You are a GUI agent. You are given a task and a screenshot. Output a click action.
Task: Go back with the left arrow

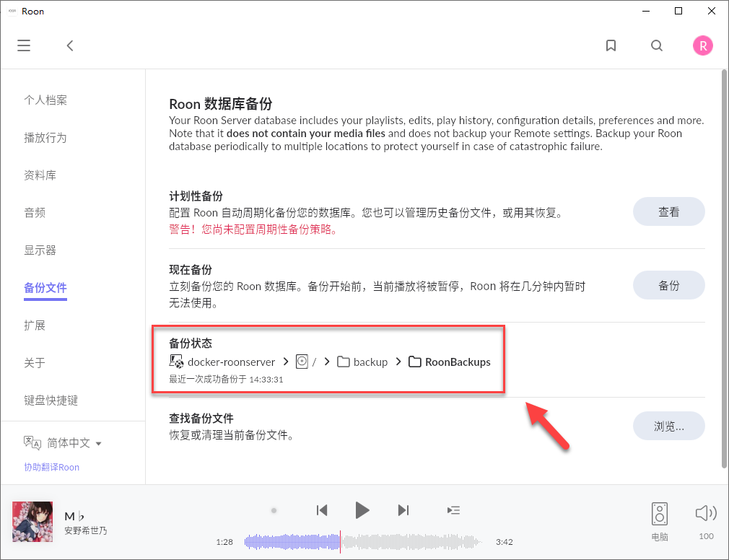pos(70,45)
